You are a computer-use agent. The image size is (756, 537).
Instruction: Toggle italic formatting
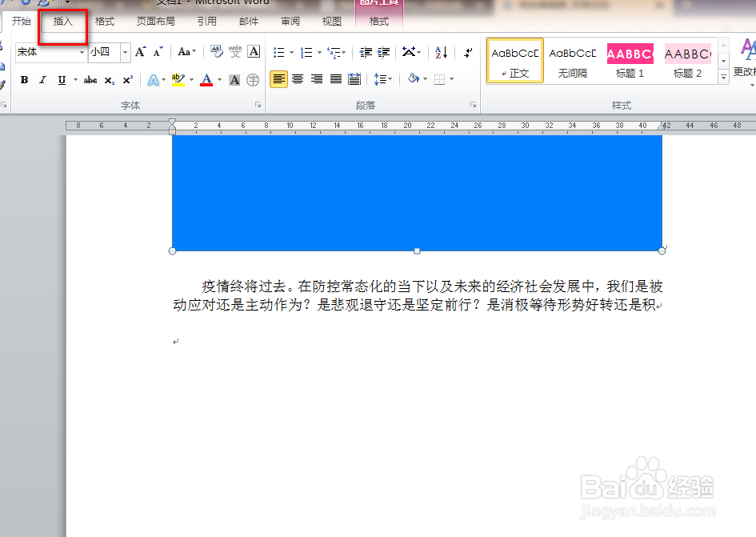(43, 80)
